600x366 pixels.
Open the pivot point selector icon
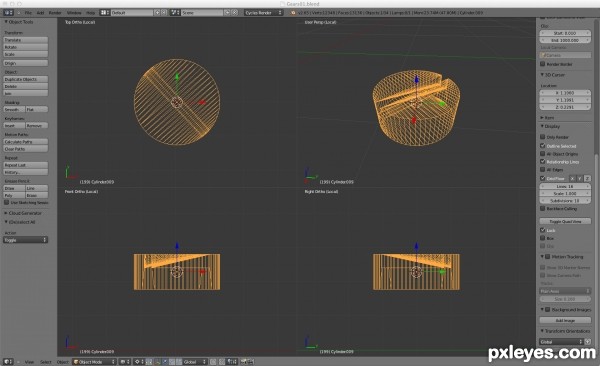tap(138, 361)
